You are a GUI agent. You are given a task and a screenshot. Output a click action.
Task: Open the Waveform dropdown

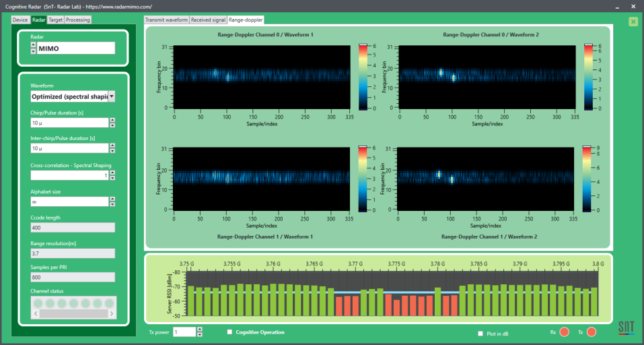pos(112,96)
